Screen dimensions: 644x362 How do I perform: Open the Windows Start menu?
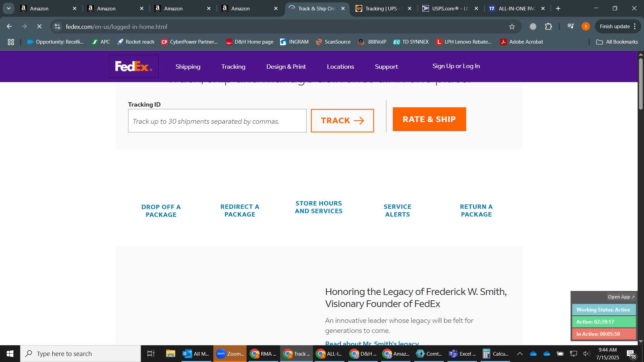10,354
